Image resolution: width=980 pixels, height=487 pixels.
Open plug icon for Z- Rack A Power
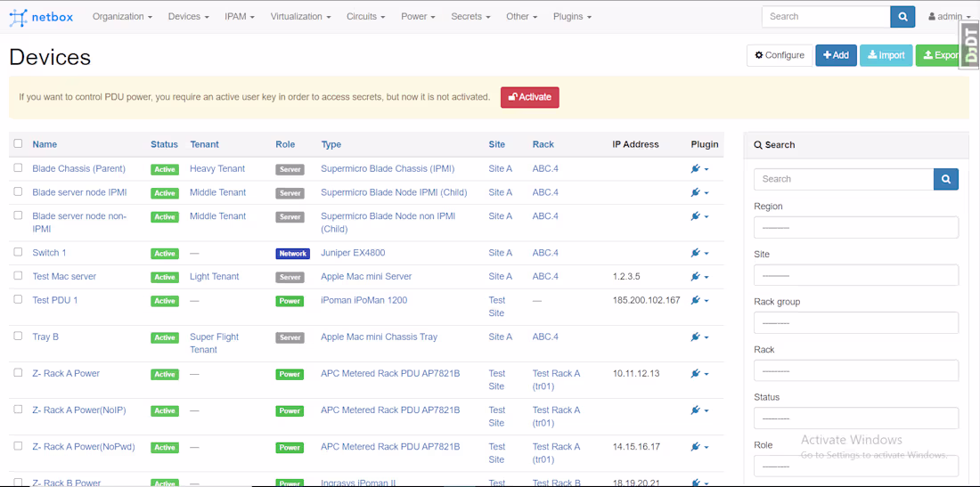[x=699, y=375]
